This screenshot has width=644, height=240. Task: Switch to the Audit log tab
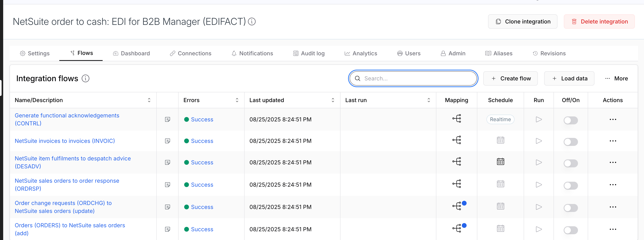coord(309,53)
